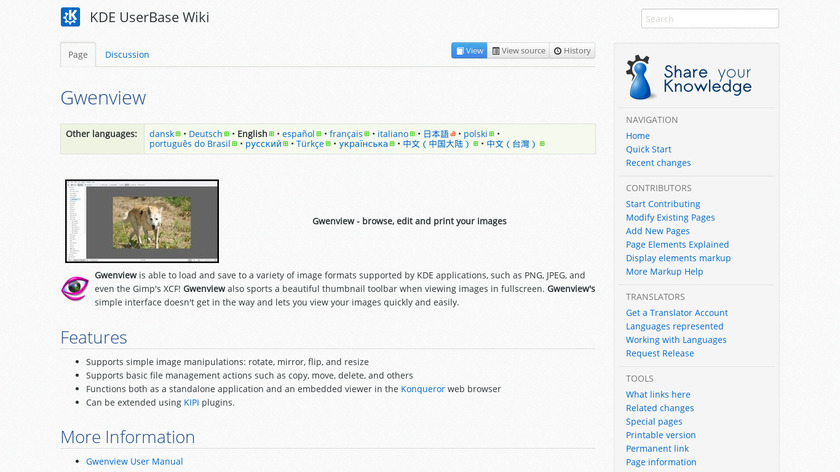840x472 pixels.
Task: Click translation status icon next to українська
Action: click(x=392, y=144)
